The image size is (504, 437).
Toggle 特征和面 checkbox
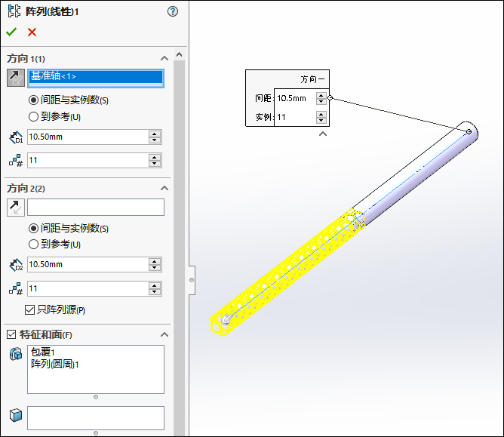pos(11,335)
